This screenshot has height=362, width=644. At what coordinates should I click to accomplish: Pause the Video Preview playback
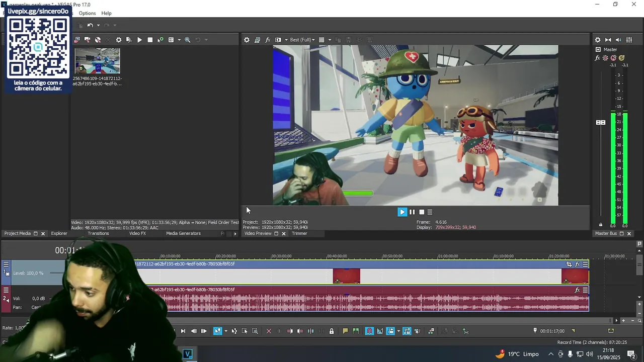click(412, 212)
